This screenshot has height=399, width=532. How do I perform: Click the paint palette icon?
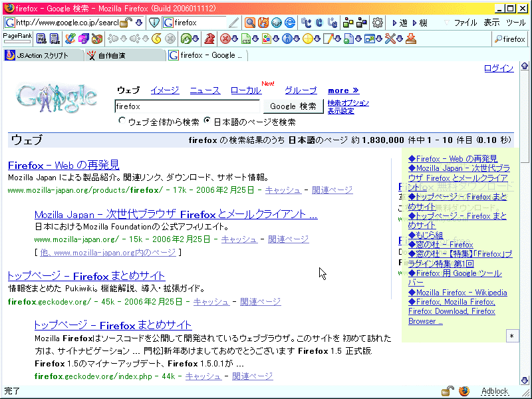[97, 39]
